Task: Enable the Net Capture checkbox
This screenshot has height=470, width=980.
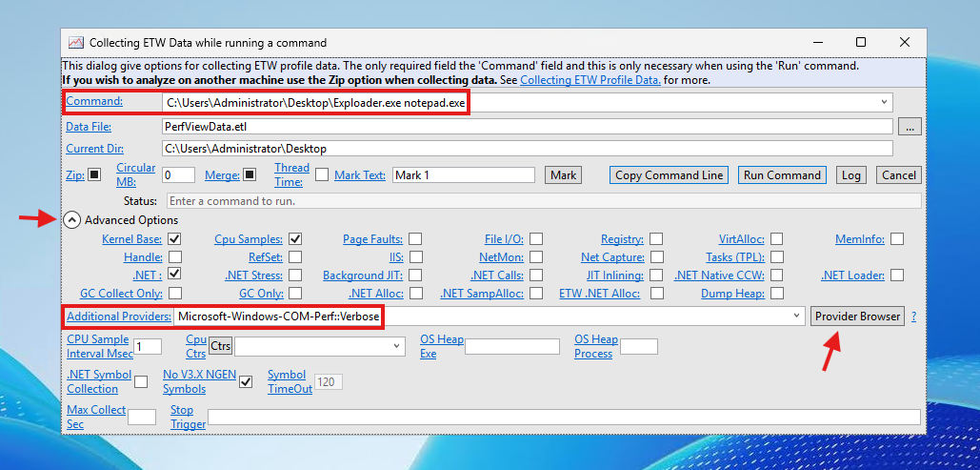Action: [x=656, y=257]
